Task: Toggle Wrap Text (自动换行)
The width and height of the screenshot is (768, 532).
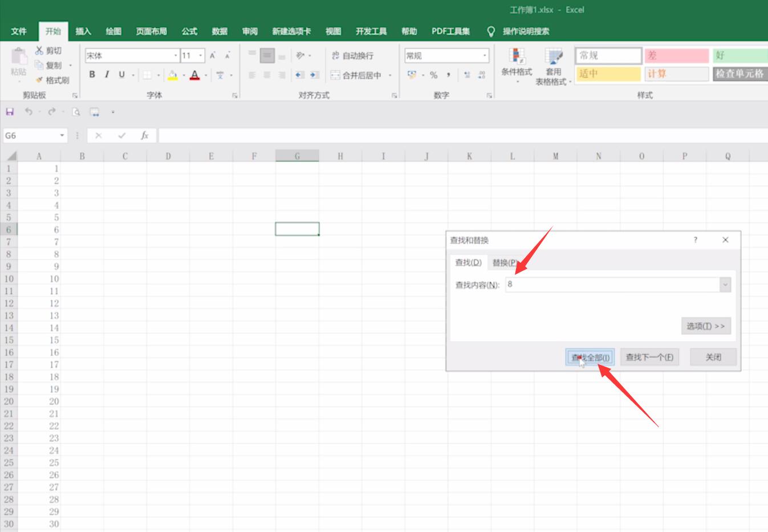Action: (353, 55)
